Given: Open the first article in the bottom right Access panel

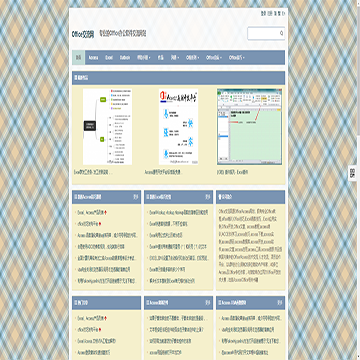Looking at the screenshot, I should coord(251,318).
